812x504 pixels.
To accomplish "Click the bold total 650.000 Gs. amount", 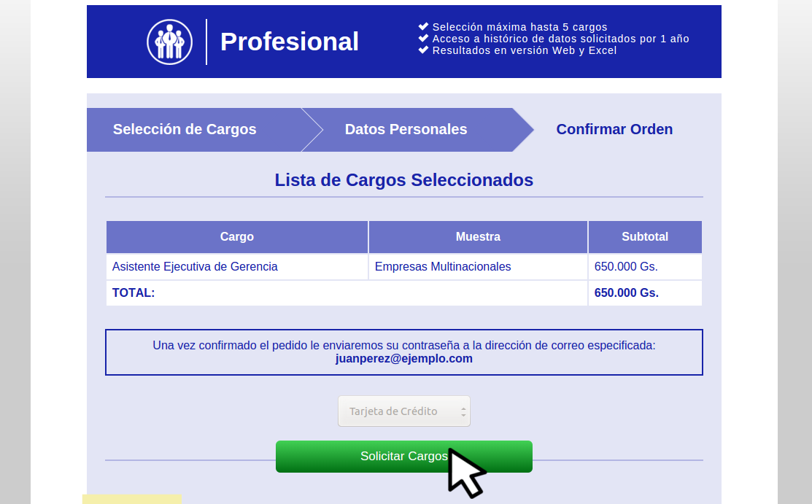I will click(x=627, y=292).
